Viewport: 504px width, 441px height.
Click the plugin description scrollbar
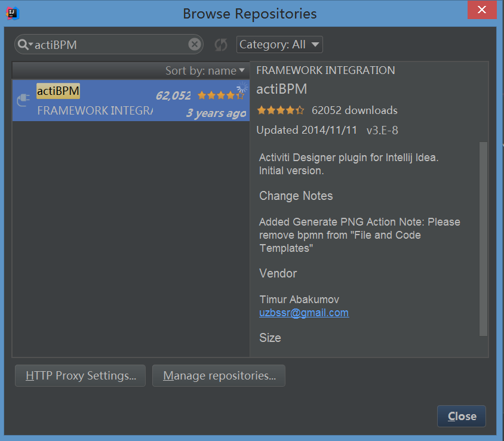coord(483,239)
